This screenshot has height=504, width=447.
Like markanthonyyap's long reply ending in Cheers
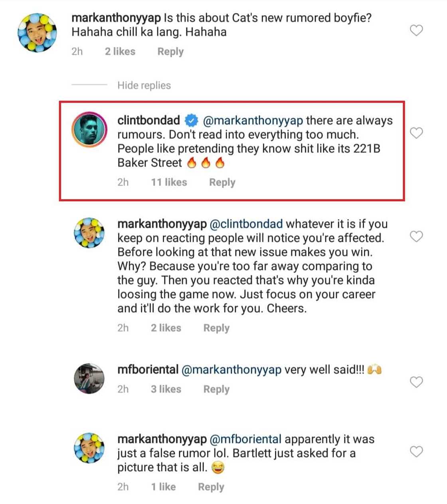pyautogui.click(x=416, y=237)
